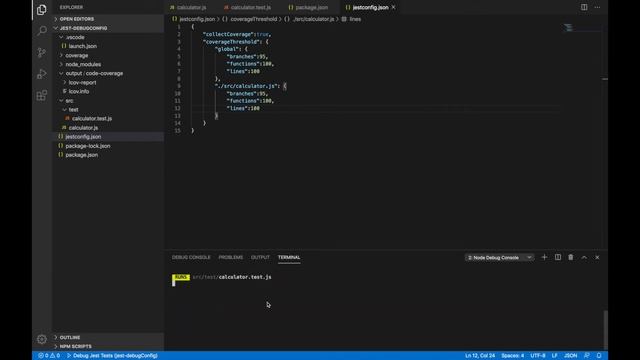
Task: Click calculator.test.js path in terminal
Action: (x=232, y=277)
